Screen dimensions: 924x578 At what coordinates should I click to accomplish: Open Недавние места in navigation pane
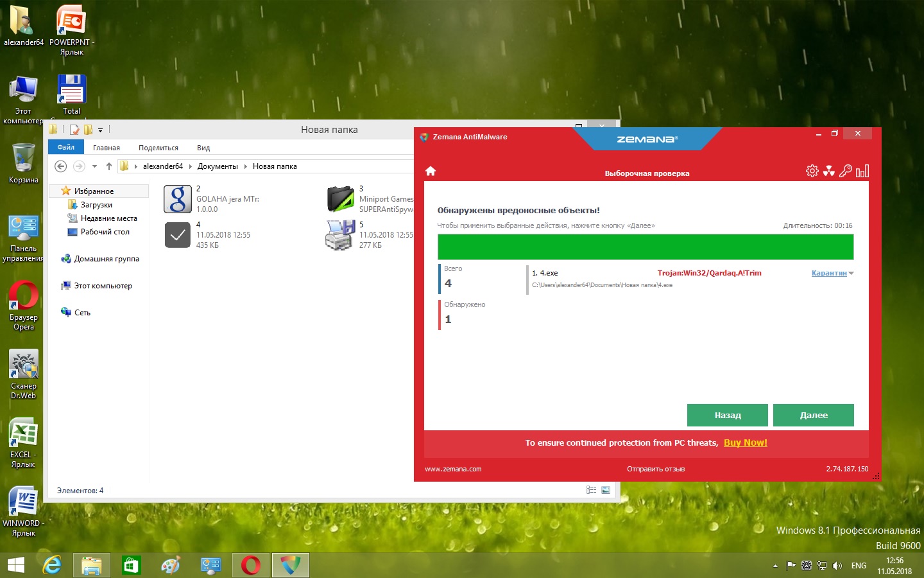click(108, 218)
